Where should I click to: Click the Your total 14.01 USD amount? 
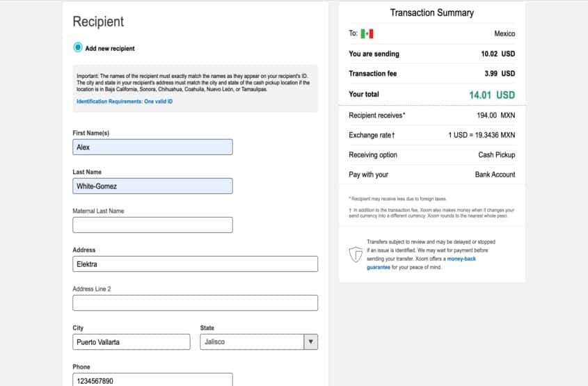(x=492, y=95)
